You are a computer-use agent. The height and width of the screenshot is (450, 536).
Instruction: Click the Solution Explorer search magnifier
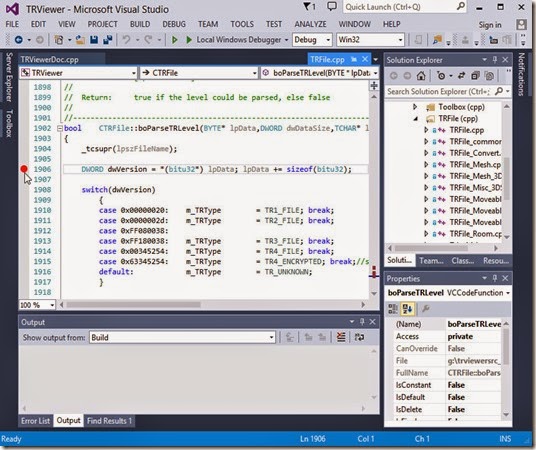(499, 91)
